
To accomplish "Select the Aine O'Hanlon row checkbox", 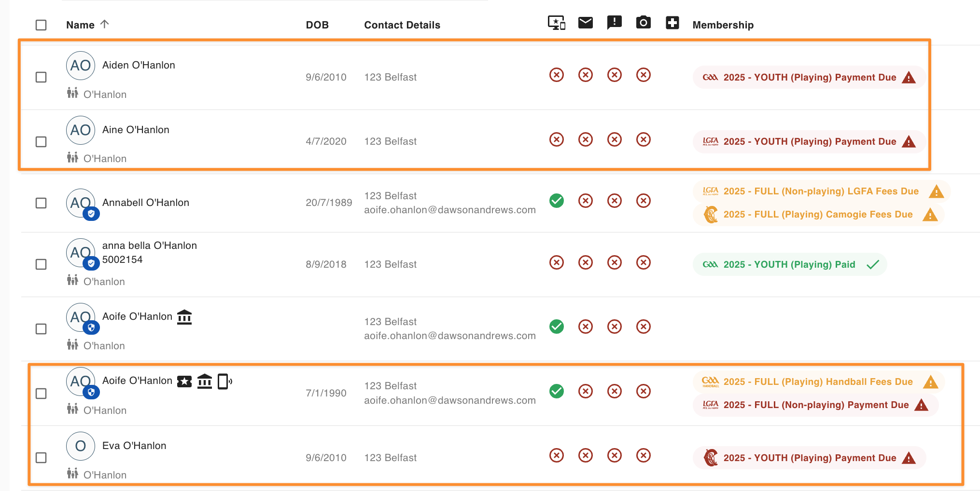I will (41, 142).
